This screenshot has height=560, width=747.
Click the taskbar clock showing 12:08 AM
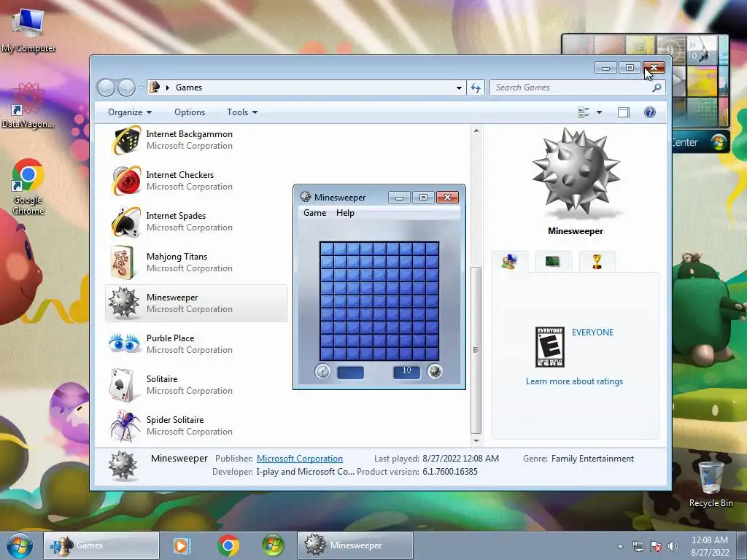click(x=710, y=546)
